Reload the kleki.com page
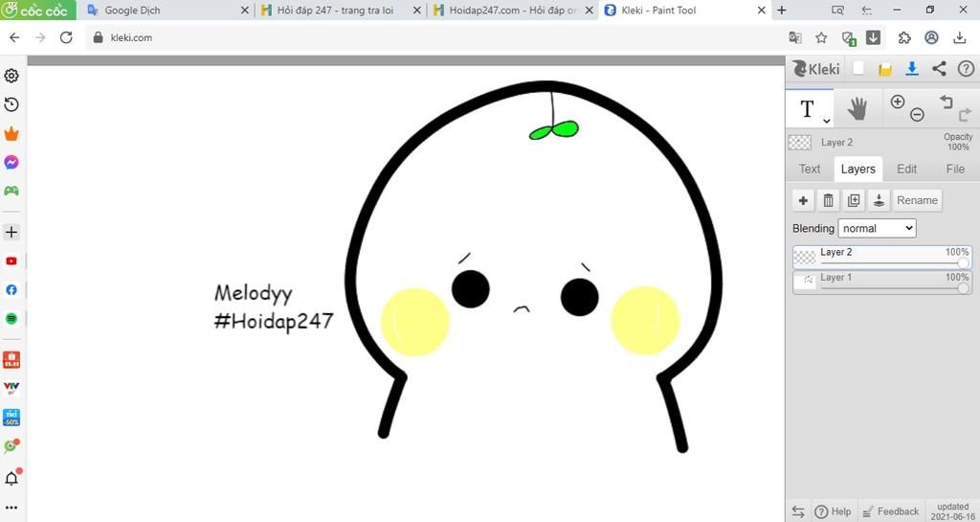Screen dimensions: 980x522 coord(66,37)
